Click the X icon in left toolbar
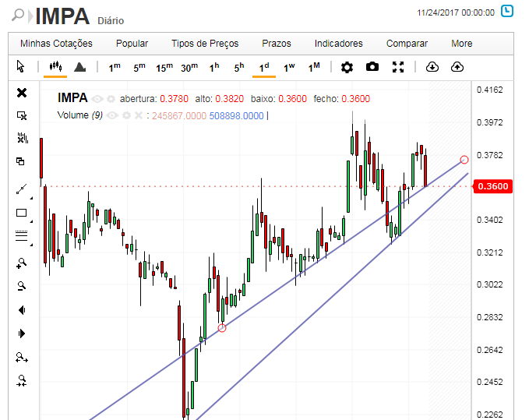 click(x=22, y=93)
